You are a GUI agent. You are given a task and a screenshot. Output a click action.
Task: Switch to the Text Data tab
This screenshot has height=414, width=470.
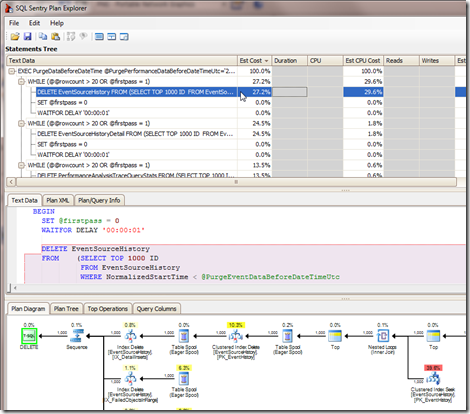(24, 200)
